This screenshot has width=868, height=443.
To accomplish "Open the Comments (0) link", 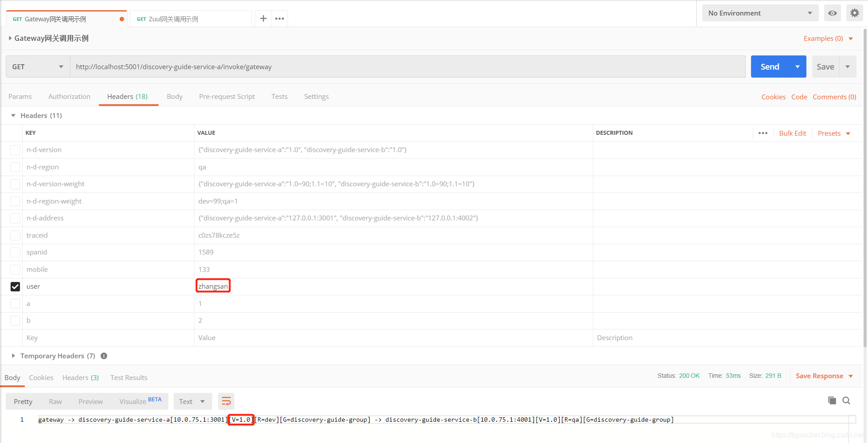I will [x=834, y=97].
